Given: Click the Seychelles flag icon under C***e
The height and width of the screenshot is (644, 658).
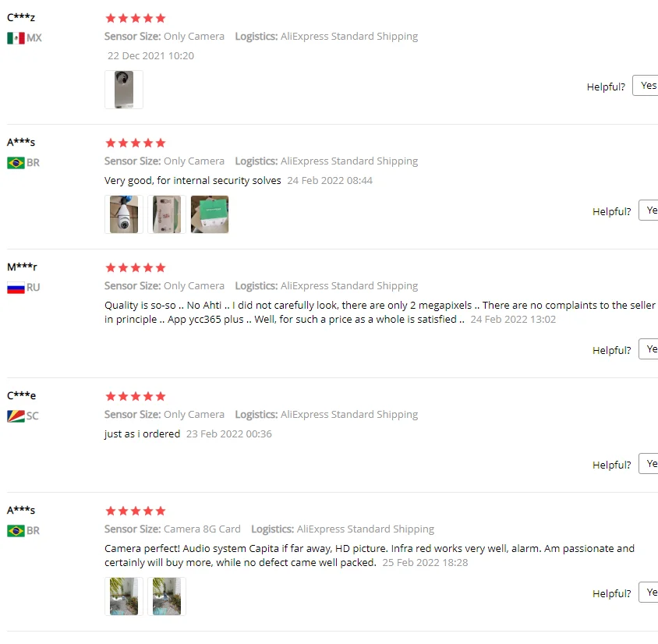Looking at the screenshot, I should (16, 416).
